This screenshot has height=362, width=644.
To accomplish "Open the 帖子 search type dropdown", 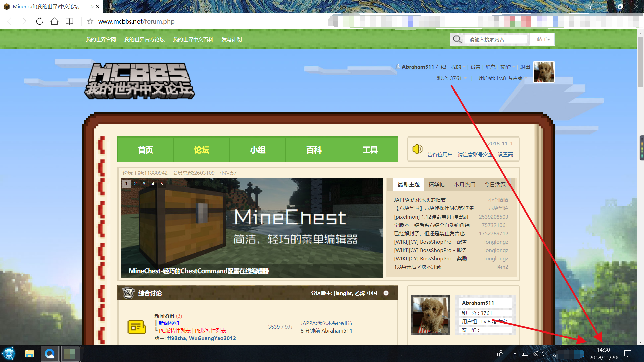I will click(x=543, y=39).
